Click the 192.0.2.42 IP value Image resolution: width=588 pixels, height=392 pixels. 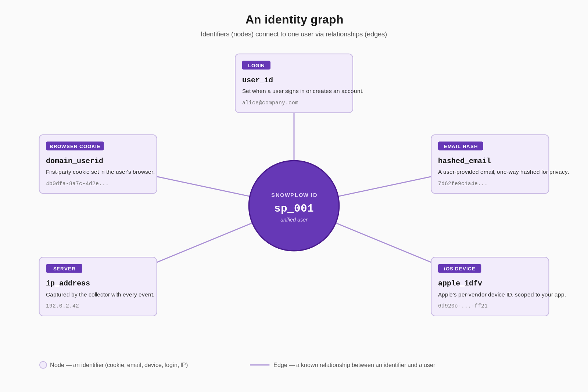coord(62,306)
